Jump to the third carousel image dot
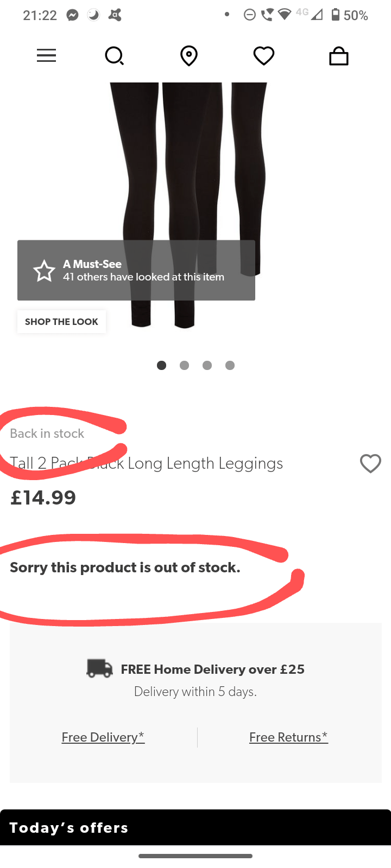The image size is (391, 868). [207, 365]
